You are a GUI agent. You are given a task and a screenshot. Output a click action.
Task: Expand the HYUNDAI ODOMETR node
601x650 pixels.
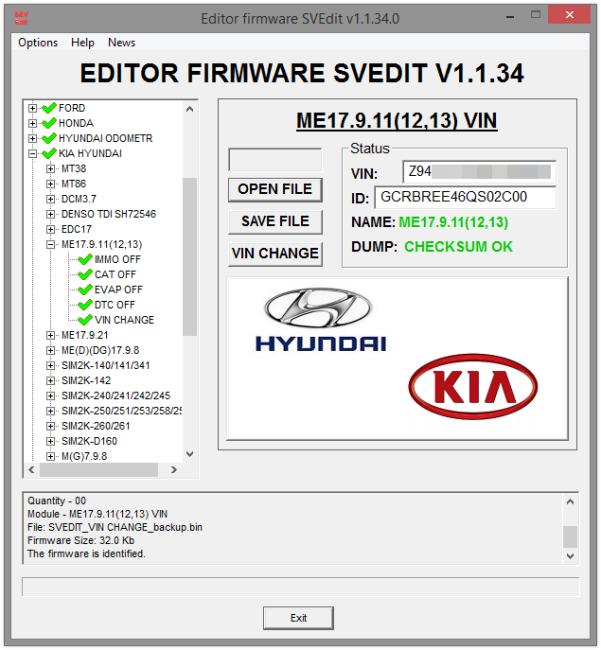coord(32,138)
